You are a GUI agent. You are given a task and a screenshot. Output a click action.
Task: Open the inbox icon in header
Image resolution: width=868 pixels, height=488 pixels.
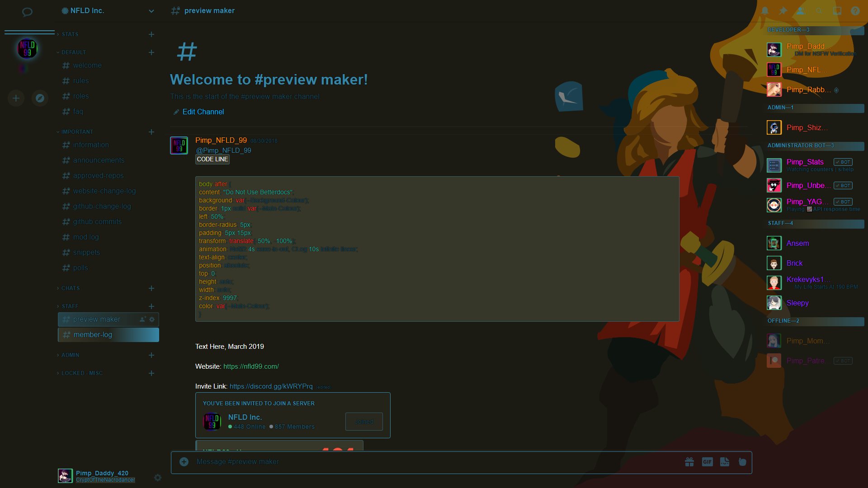tap(837, 11)
